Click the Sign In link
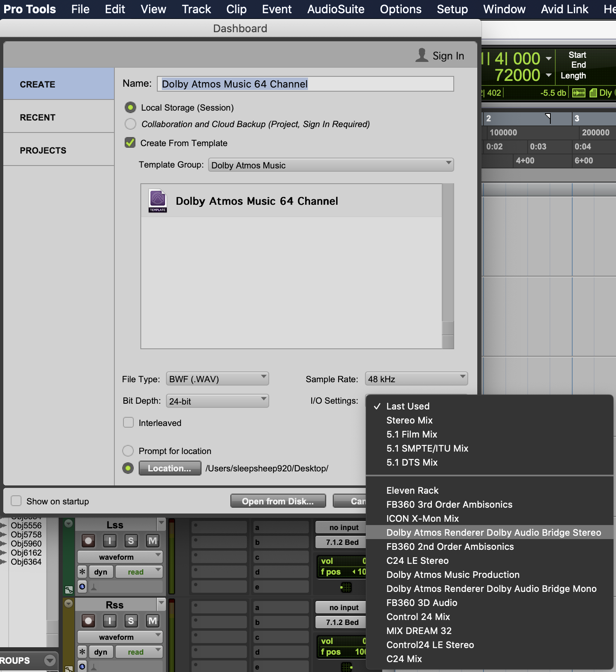Image resolution: width=616 pixels, height=672 pixels. tap(448, 56)
